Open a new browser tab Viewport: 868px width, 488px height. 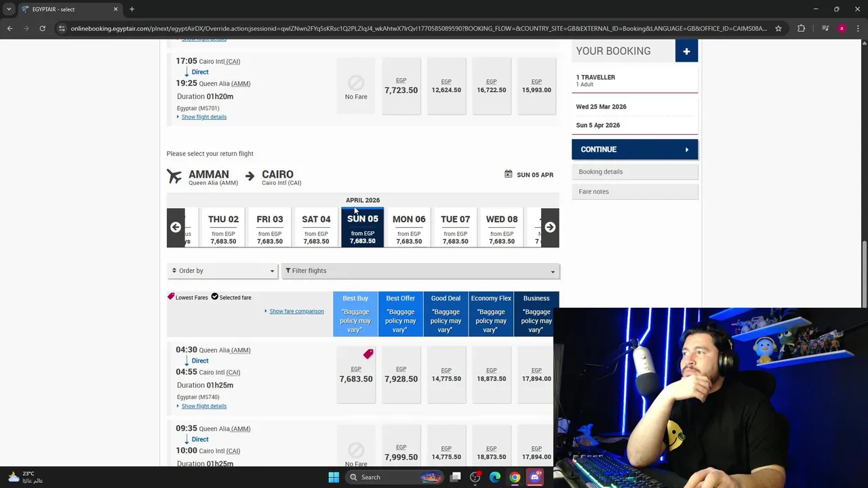[x=132, y=9]
